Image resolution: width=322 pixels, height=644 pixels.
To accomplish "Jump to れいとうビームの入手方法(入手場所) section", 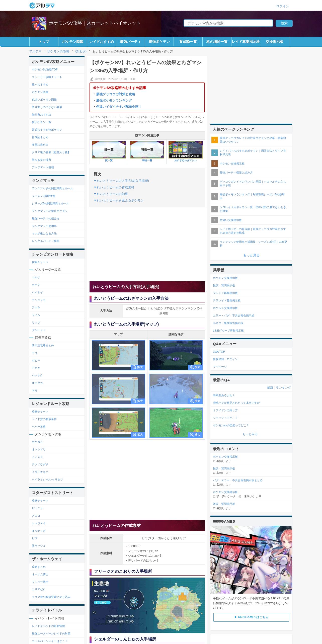I will click(x=121, y=181).
